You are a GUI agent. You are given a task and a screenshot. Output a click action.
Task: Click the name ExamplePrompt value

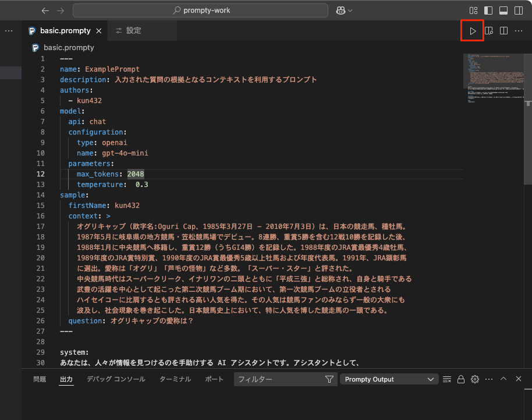112,69
